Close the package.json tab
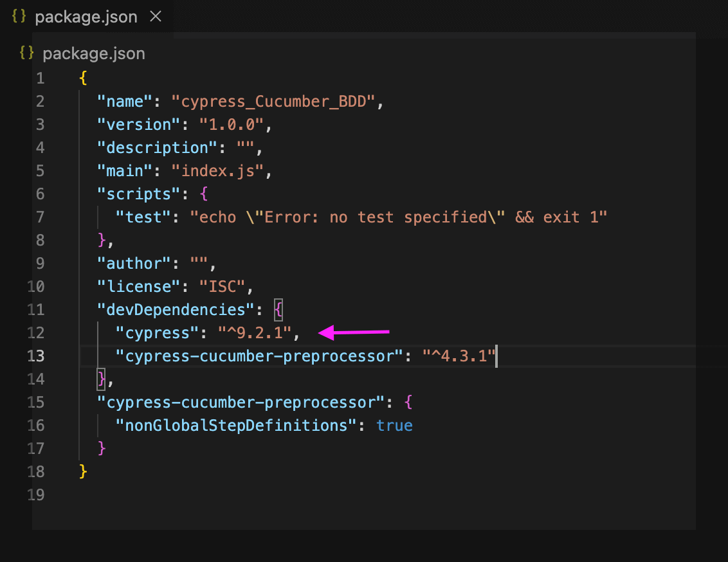This screenshot has height=562, width=728. 155,17
